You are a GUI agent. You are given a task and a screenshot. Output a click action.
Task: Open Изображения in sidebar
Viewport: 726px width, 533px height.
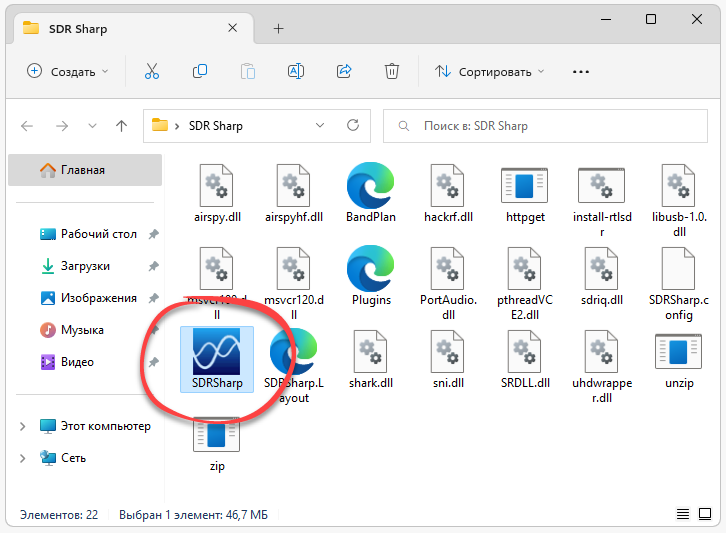click(x=99, y=298)
